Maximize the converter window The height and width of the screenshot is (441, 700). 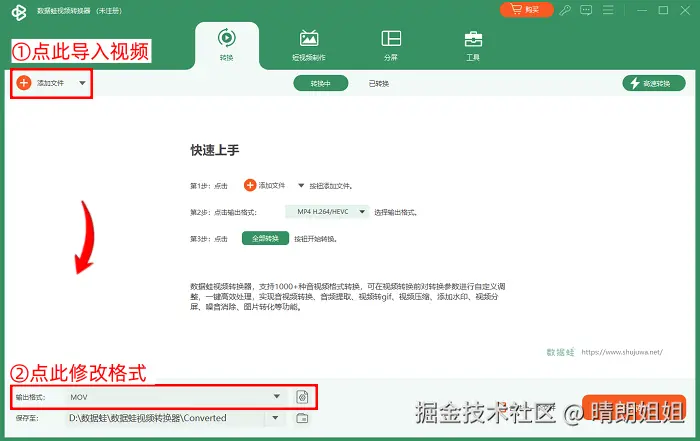(x=663, y=10)
